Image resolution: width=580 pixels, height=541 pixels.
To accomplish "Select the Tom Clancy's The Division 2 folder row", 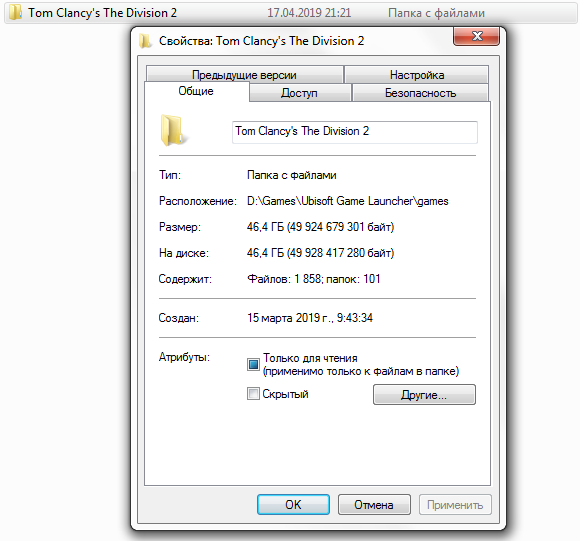I will 291,13.
